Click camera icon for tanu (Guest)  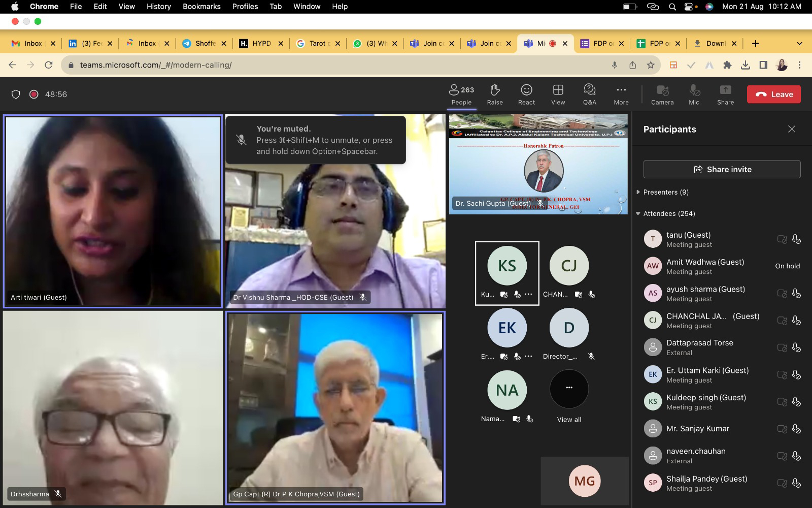(782, 239)
